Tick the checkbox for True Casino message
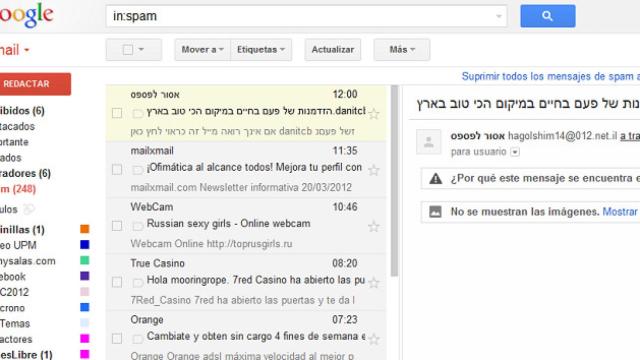Image resolution: width=640 pixels, height=360 pixels. pos(117,282)
